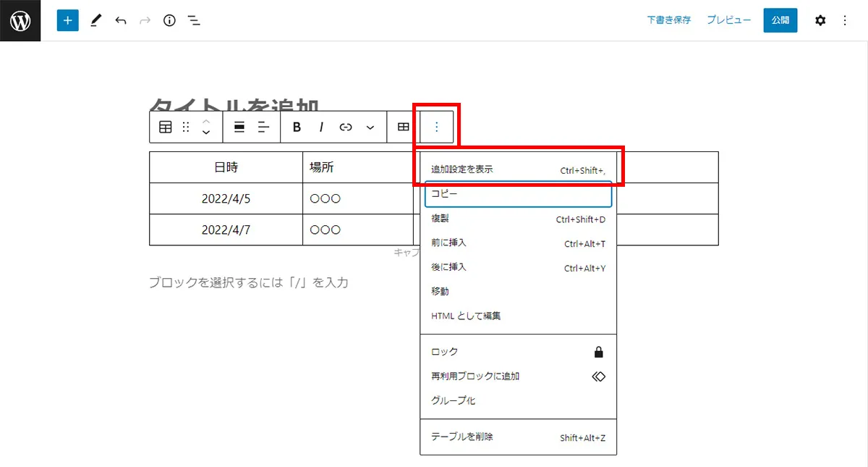The height and width of the screenshot is (467, 868).
Task: Expand the more formatting options chevron
Action: 370,127
